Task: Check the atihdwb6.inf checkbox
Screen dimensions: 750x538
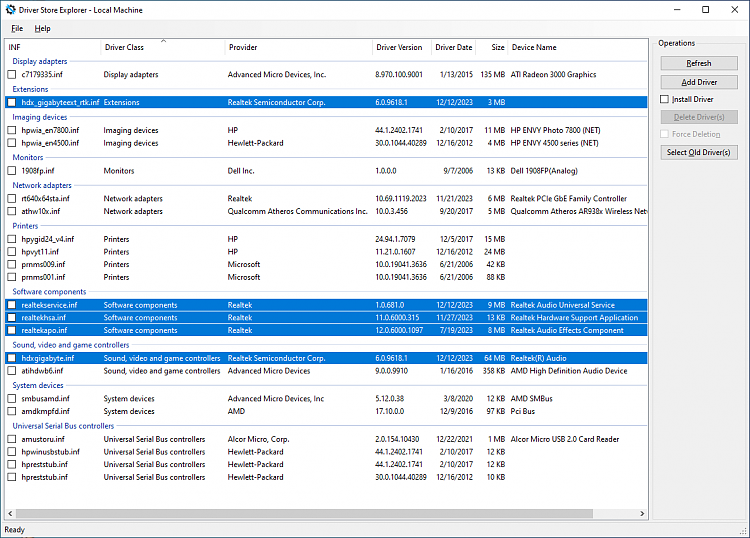Action: [12, 371]
